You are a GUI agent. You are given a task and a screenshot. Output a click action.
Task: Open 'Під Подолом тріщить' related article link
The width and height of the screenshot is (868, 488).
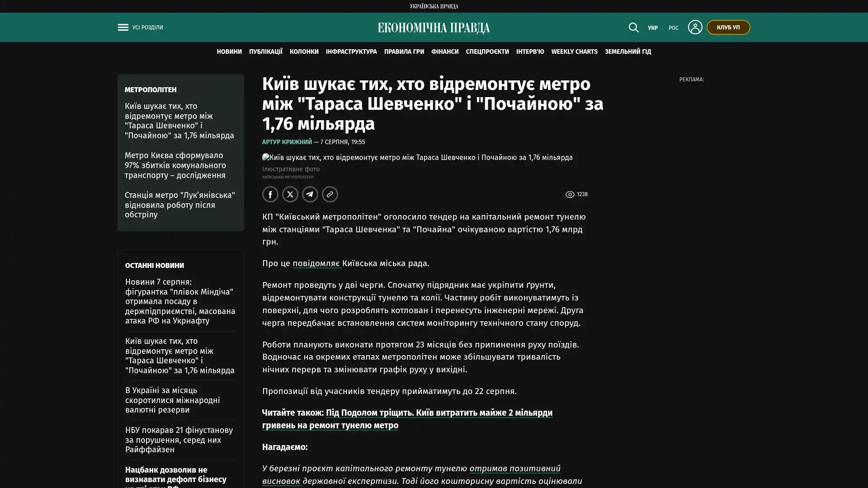pos(407,419)
